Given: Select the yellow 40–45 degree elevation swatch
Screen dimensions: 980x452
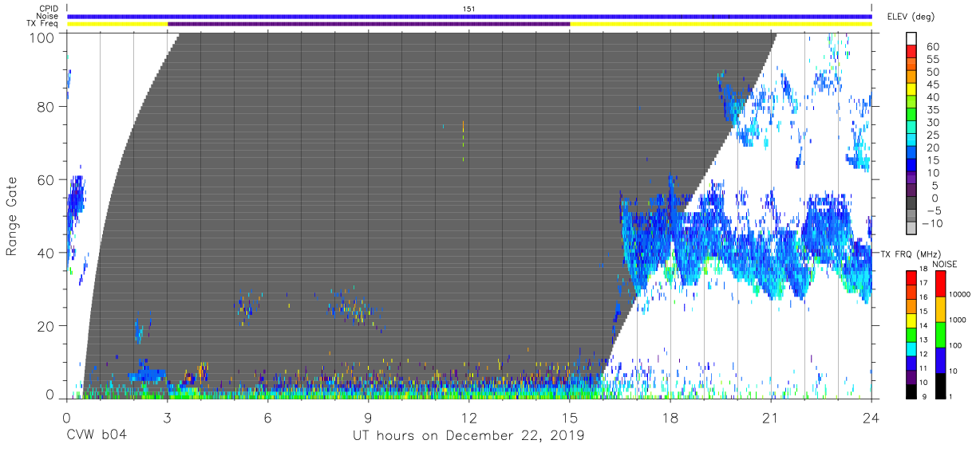Looking at the screenshot, I should click(912, 91).
